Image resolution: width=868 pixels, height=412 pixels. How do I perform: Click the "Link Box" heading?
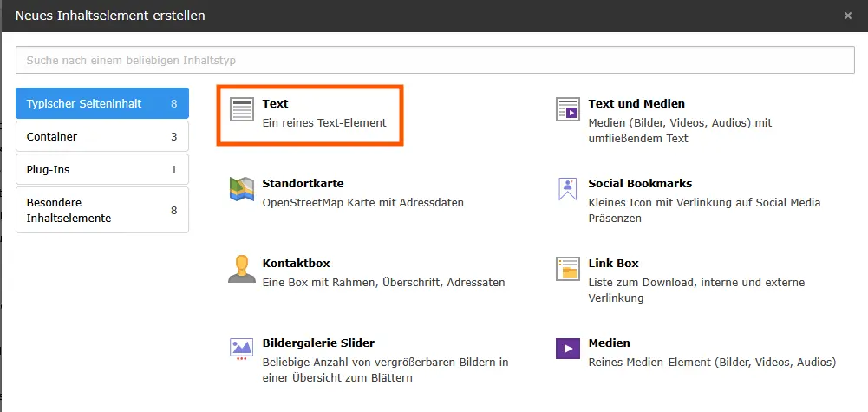tap(613, 264)
